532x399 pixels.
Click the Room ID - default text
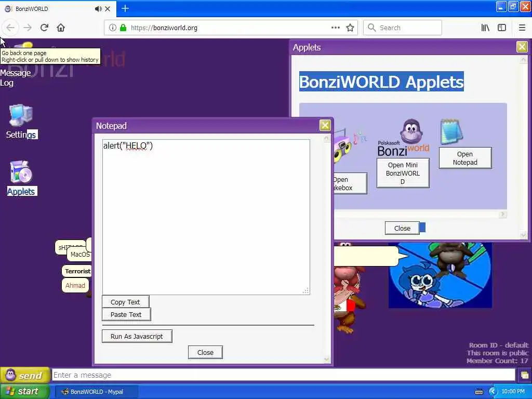pos(499,345)
